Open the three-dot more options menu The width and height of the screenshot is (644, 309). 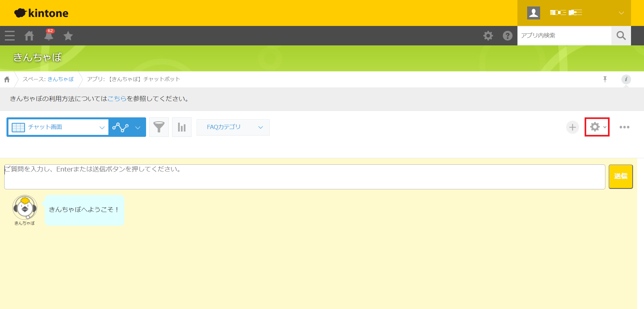[624, 127]
